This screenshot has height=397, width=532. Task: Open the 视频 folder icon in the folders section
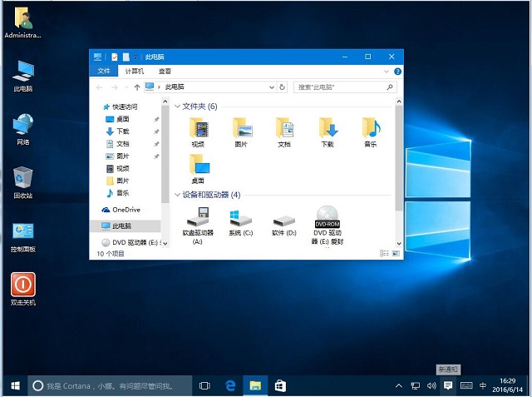coord(198,127)
